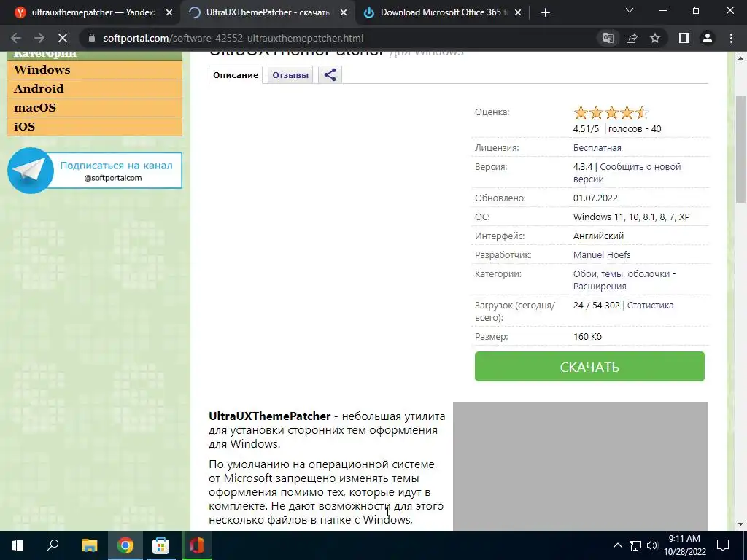Click the Chrome back arrow
This screenshot has height=560, width=747.
pos(16,38)
